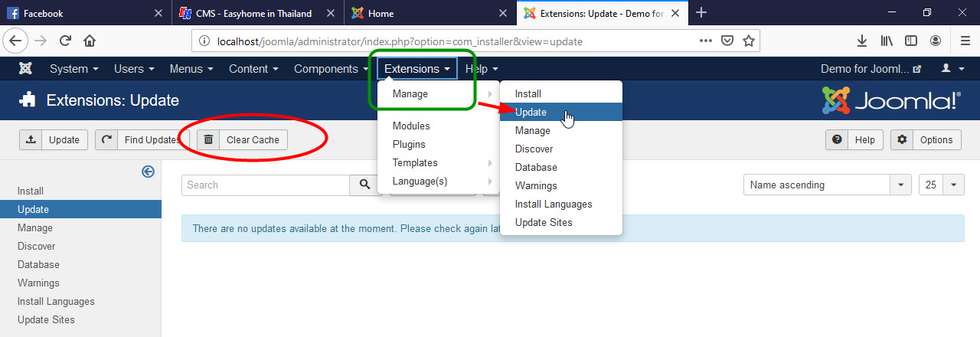Open the Help dropdown menu in the admin menu bar
The width and height of the screenshot is (980, 337).
482,69
